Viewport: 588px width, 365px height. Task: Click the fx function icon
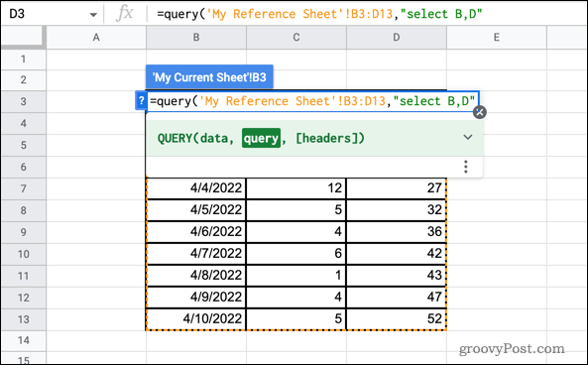tap(125, 14)
